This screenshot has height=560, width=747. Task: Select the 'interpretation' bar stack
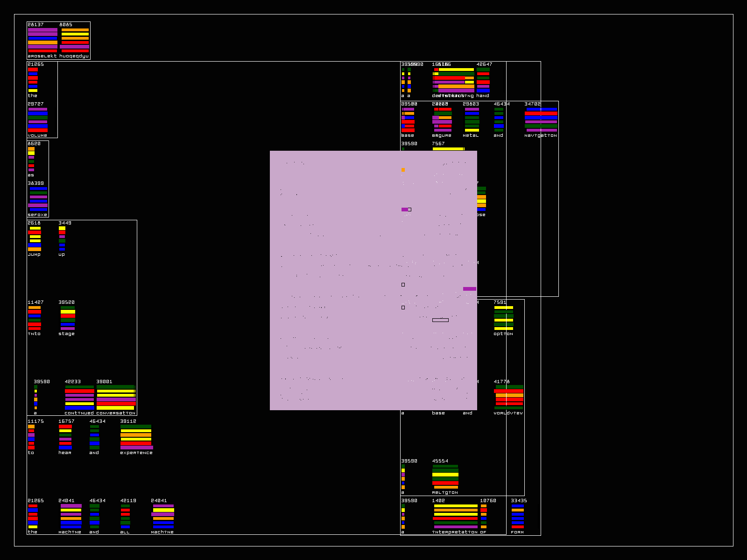point(455,517)
